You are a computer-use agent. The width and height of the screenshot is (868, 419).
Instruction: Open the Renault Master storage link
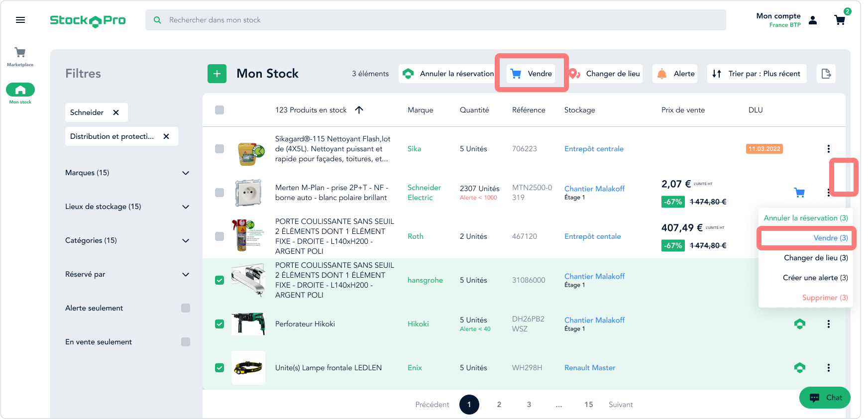tap(590, 368)
